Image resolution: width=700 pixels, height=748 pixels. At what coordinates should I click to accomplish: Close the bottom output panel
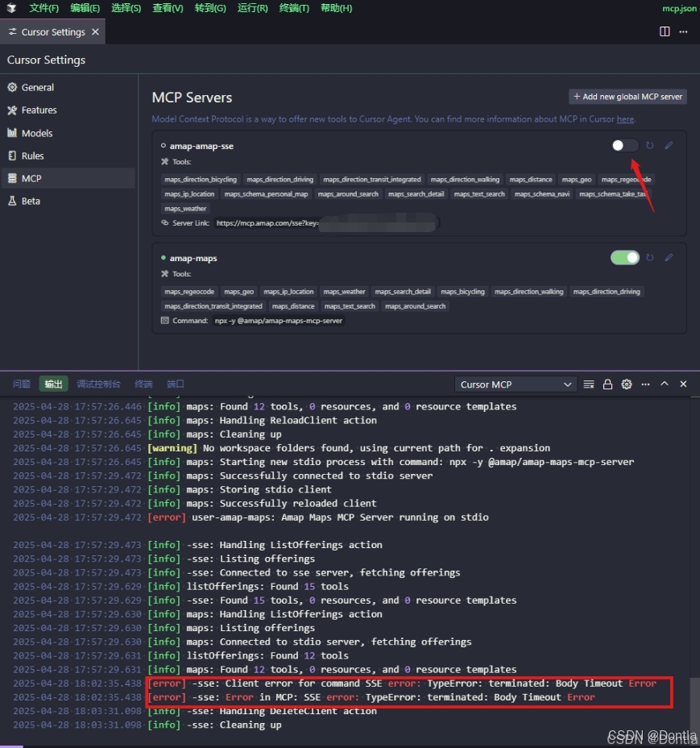tap(683, 384)
